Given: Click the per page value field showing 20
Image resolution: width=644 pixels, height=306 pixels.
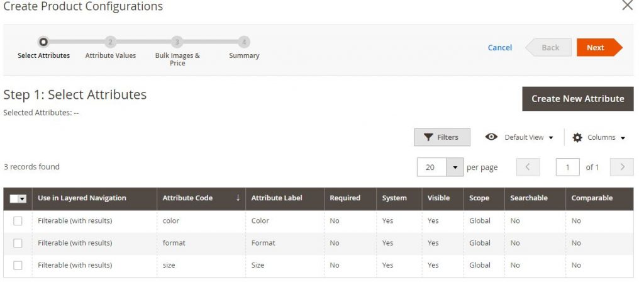Looking at the screenshot, I should tap(431, 167).
